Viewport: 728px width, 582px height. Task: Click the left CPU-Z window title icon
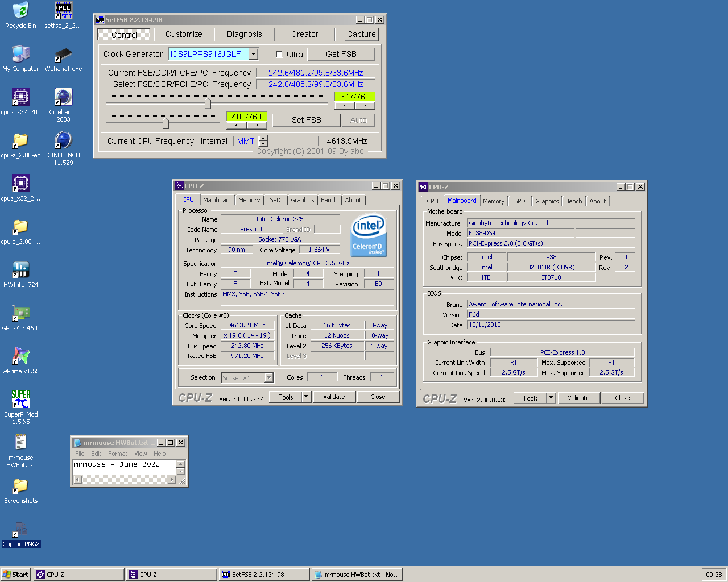179,186
